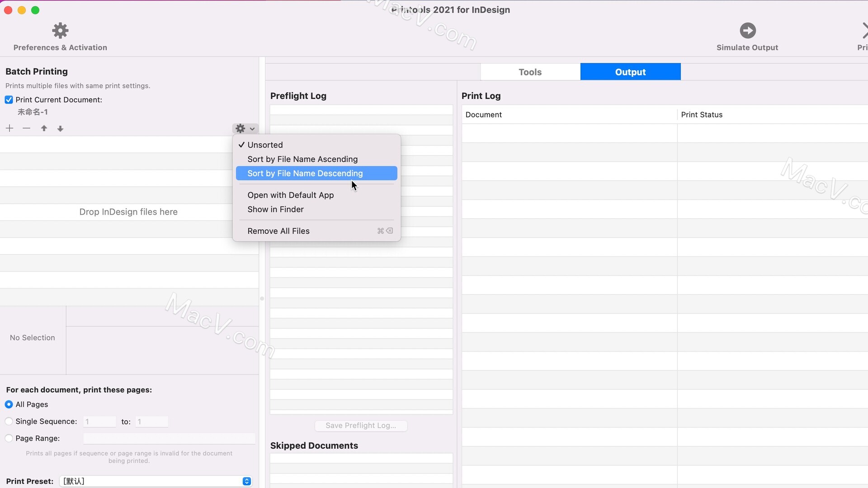Viewport: 868px width, 488px height.
Task: Open the Print Preset dropdown
Action: 156,481
